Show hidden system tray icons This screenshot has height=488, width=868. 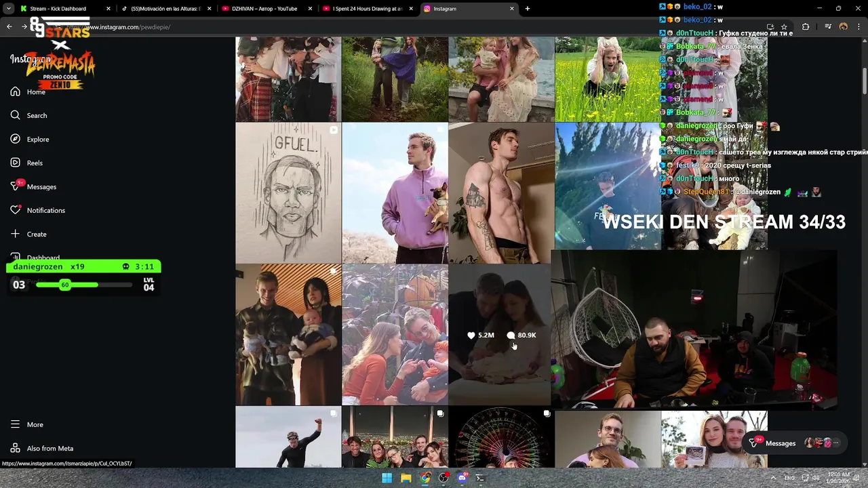click(x=774, y=478)
